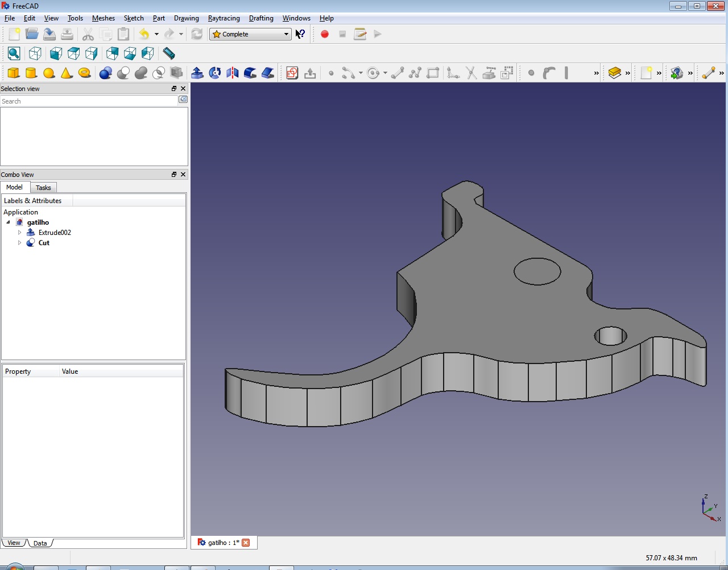728x570 pixels.
Task: Select Extrude002 in the model tree
Action: [x=55, y=233]
